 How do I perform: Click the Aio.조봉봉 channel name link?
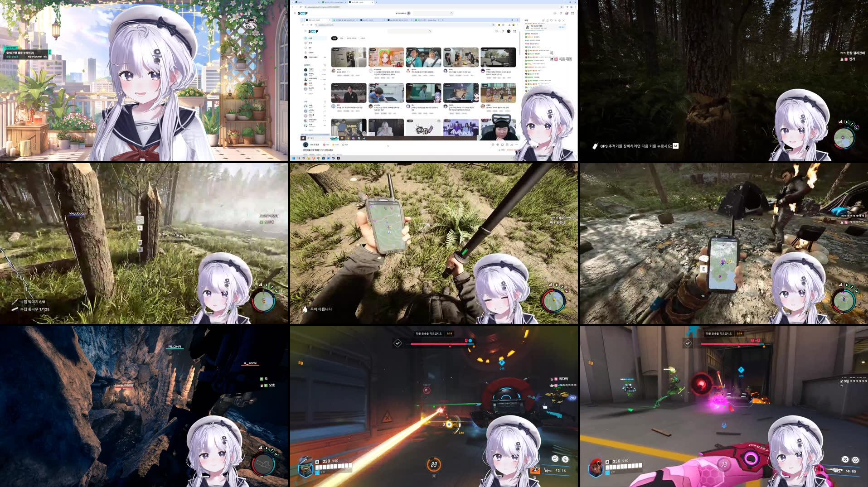click(x=315, y=145)
